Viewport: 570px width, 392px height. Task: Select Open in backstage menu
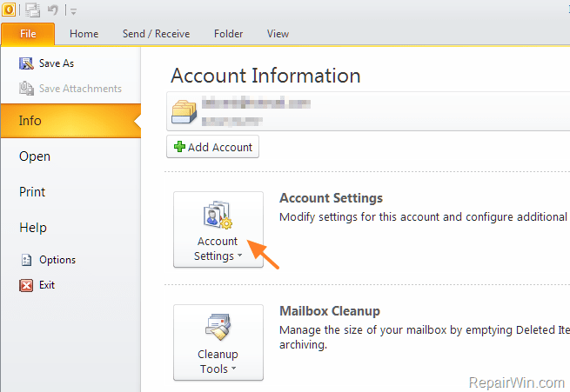35,156
